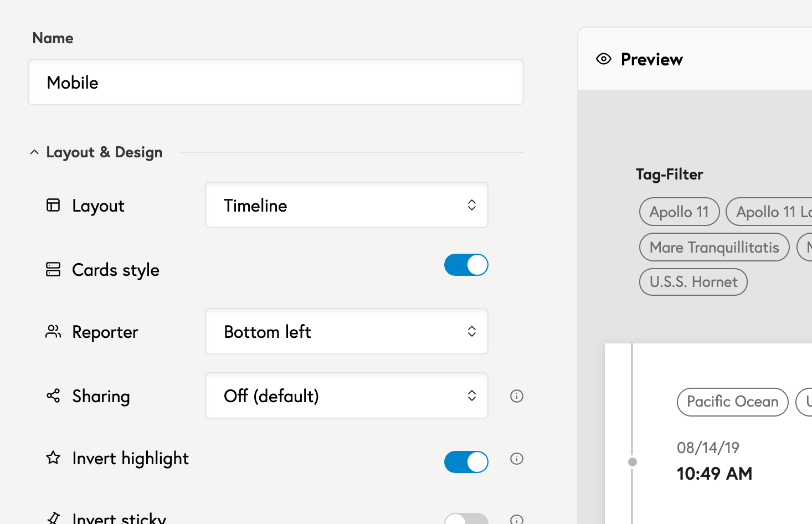Viewport: 812px width, 524px height.
Task: Click the Cards style icon
Action: coord(53,270)
